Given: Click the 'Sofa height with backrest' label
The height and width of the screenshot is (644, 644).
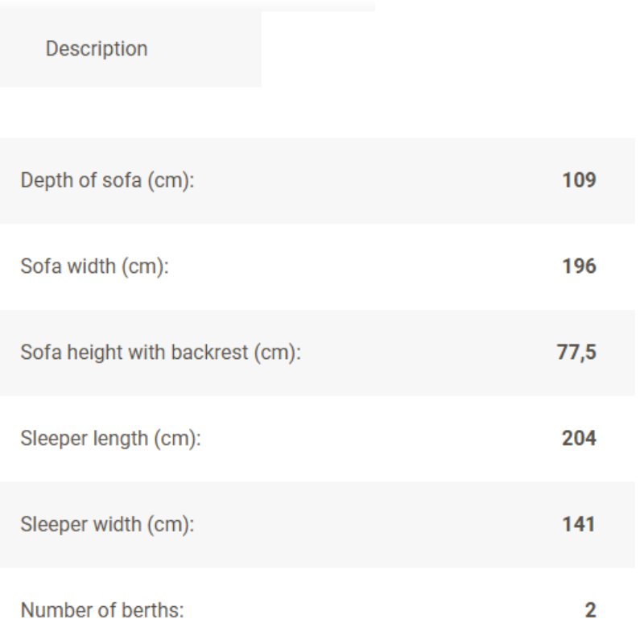Looking at the screenshot, I should (x=161, y=353).
